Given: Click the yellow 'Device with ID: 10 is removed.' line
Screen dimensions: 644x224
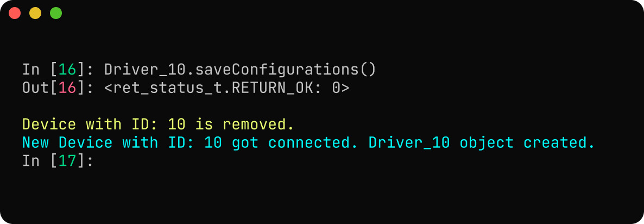Looking at the screenshot, I should point(158,124).
